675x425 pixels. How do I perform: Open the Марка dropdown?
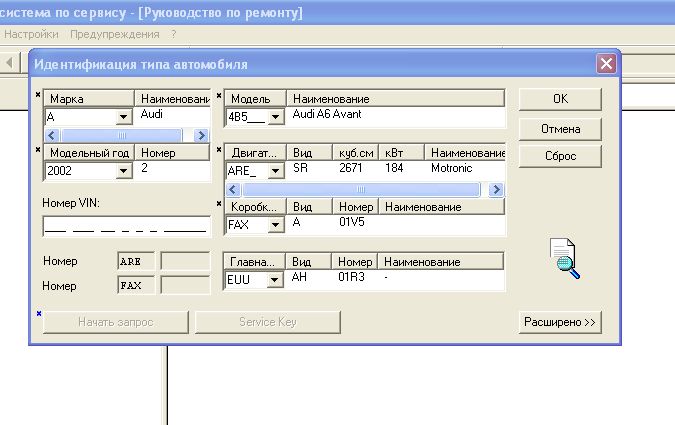[x=124, y=117]
